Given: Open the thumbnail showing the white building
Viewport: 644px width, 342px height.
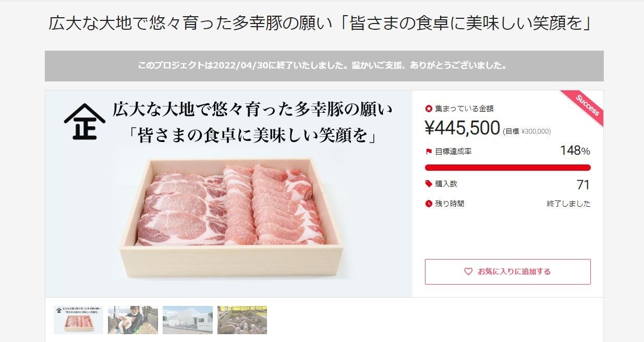Looking at the screenshot, I should click(x=188, y=320).
